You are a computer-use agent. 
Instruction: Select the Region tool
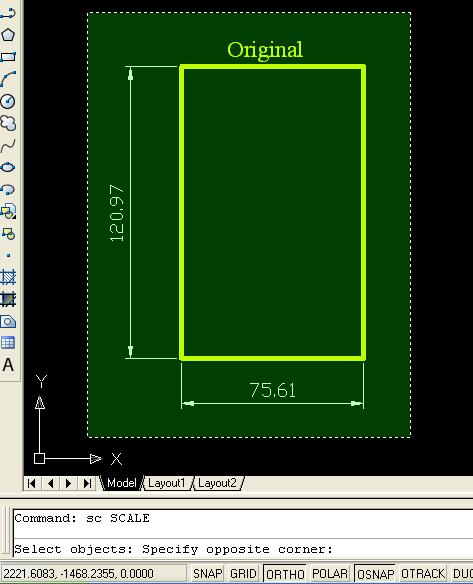[x=8, y=321]
